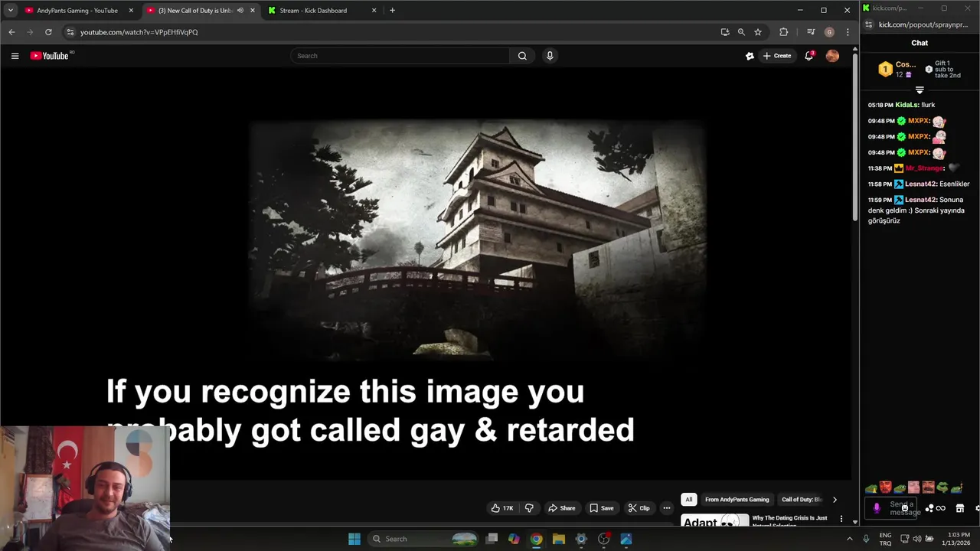Screen dimensions: 980x551
Task: Open the Chrome extensions puzzle icon
Action: 783,32
